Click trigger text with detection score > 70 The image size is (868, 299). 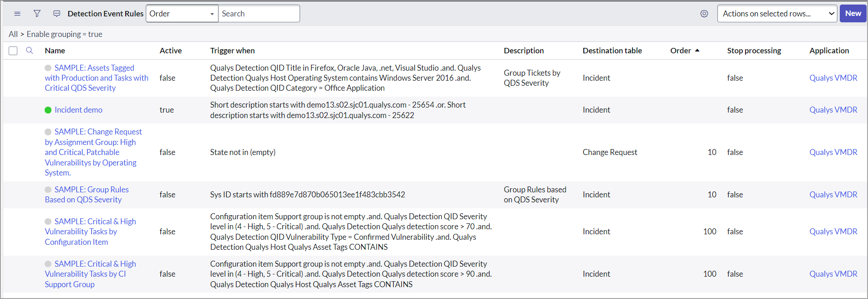[x=351, y=232]
